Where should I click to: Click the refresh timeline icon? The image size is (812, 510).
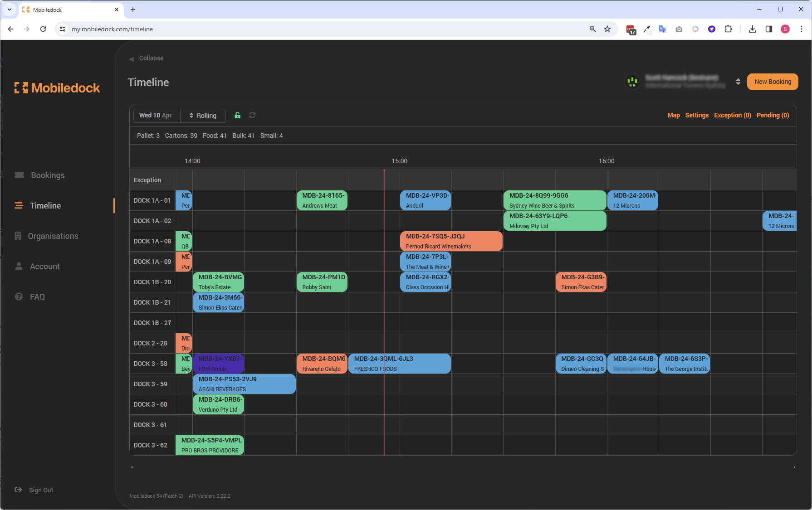[x=253, y=115]
